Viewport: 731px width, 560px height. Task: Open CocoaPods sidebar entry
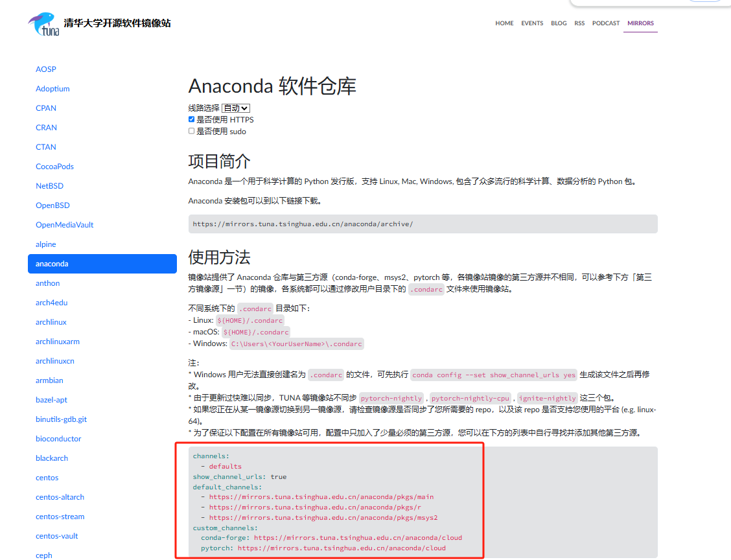pos(54,167)
